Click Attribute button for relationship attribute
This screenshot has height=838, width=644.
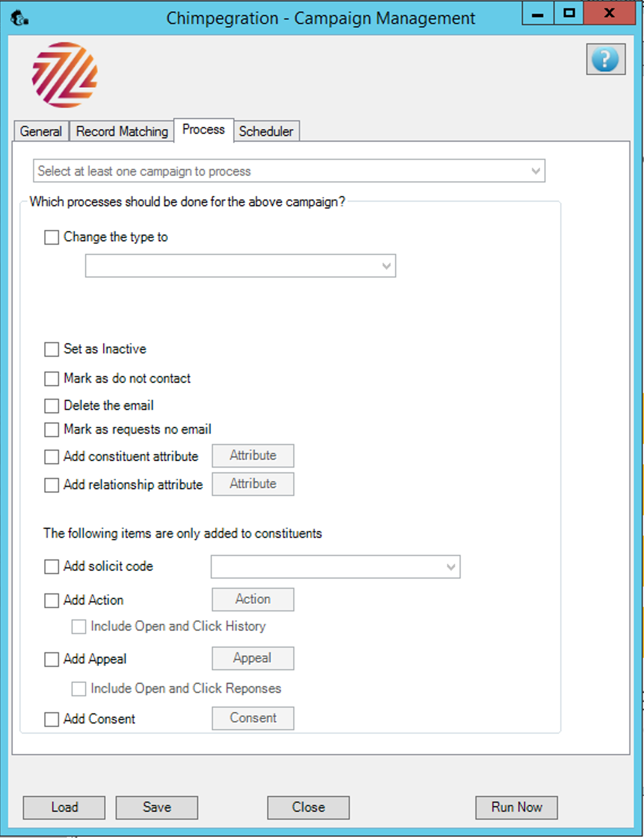(x=253, y=484)
